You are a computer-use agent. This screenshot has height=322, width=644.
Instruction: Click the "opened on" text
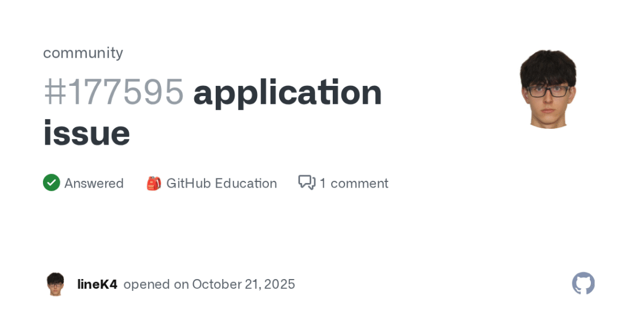[156, 284]
